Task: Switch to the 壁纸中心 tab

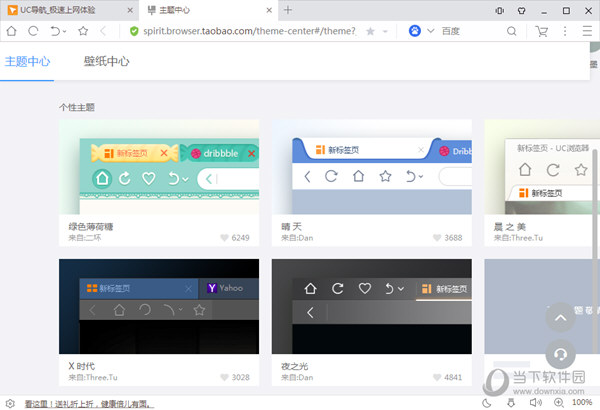Action: coord(106,62)
